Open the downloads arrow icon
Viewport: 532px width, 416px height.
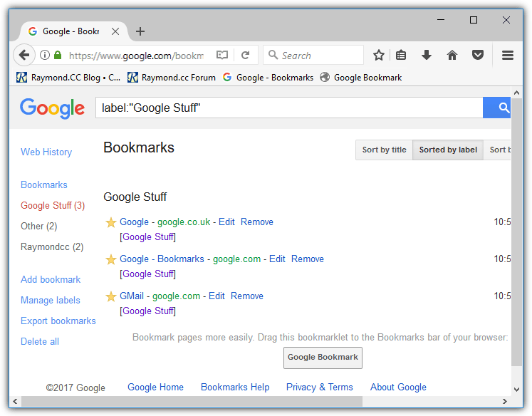click(x=427, y=55)
